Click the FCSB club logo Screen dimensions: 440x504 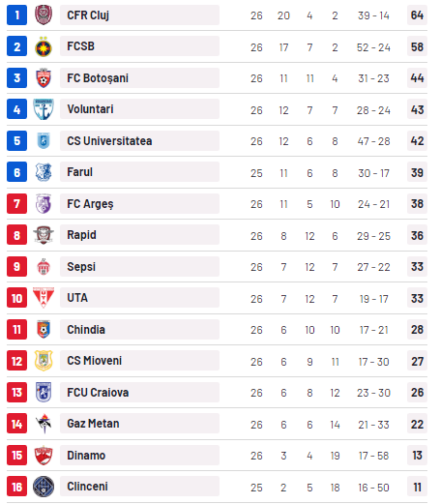(x=44, y=46)
